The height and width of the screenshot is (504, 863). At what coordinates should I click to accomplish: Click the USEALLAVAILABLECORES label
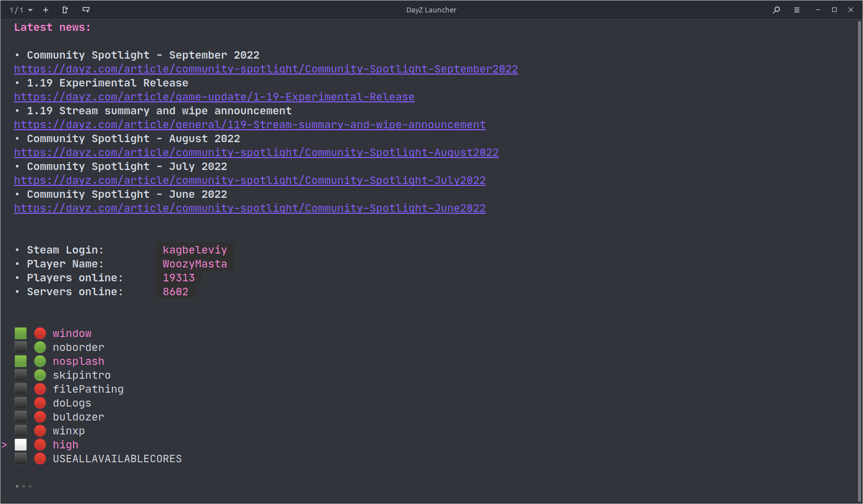(117, 459)
